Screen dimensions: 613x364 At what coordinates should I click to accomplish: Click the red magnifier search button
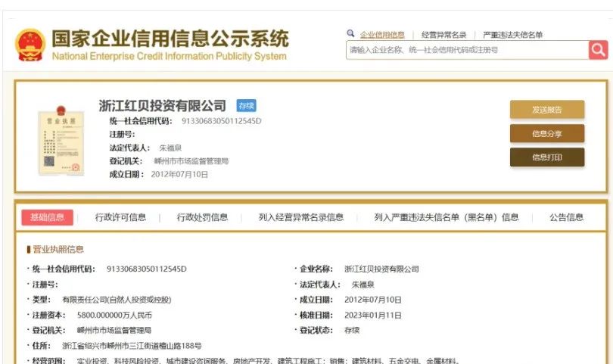[599, 50]
